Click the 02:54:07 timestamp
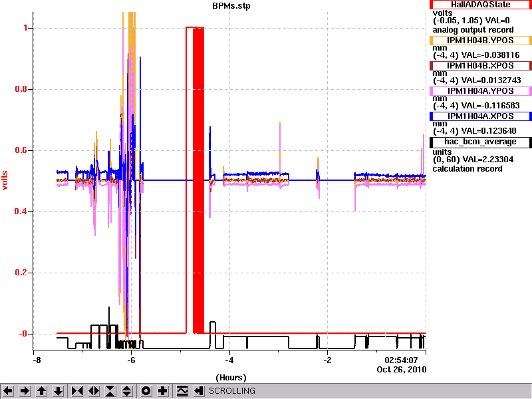Viewport: 532px width, 399px height. 401,360
